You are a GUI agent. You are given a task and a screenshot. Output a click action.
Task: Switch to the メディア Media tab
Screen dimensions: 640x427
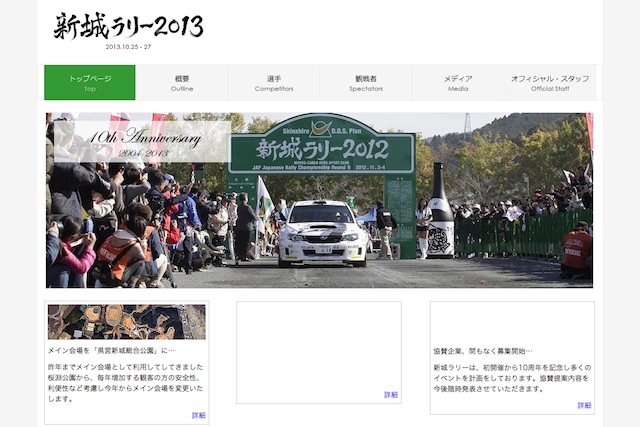457,83
